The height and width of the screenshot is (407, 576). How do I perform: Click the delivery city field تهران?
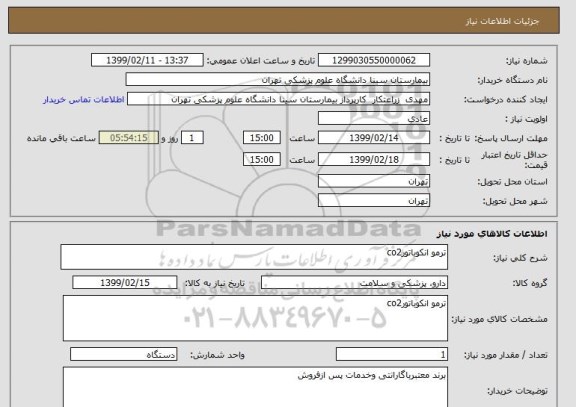374,201
